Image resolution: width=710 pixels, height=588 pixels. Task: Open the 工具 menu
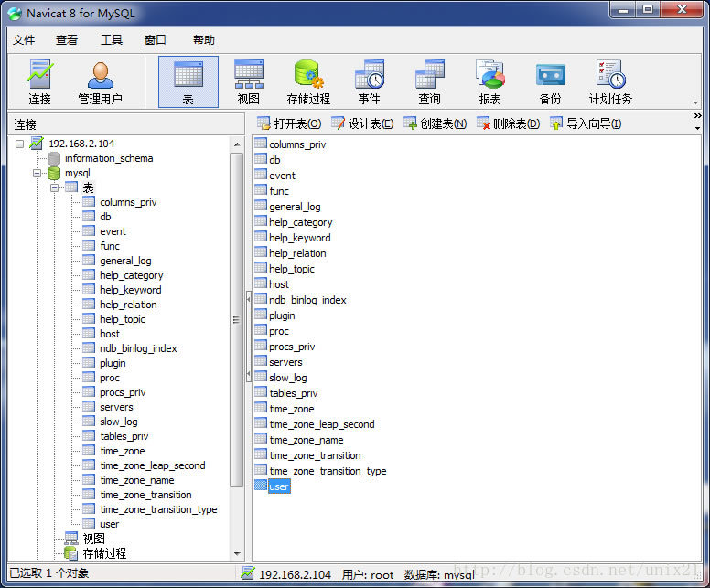click(112, 40)
